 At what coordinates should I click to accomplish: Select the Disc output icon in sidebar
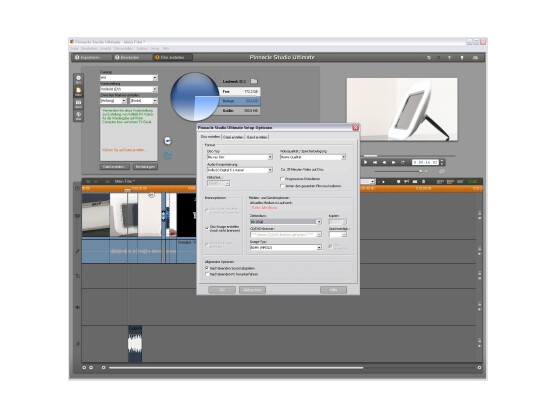click(x=79, y=80)
